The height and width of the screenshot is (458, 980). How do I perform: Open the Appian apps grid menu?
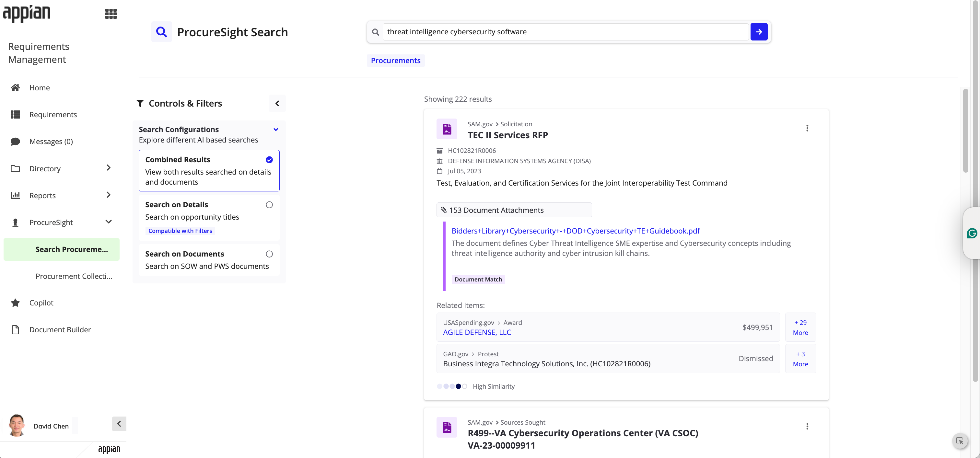(111, 14)
